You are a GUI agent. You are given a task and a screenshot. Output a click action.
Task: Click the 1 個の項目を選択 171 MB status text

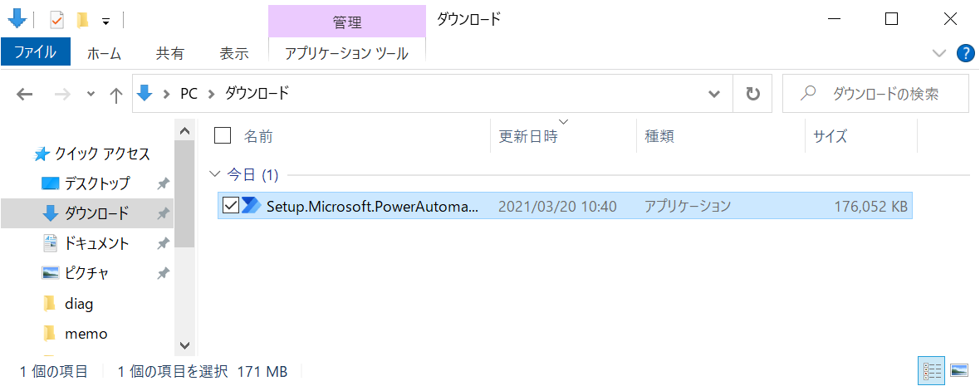point(203,372)
